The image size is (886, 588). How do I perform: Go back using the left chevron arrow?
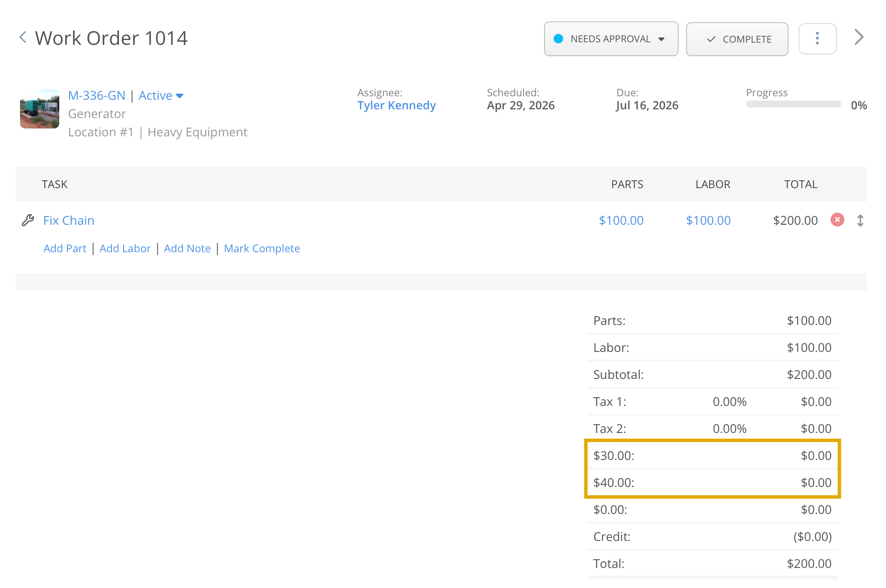click(23, 37)
